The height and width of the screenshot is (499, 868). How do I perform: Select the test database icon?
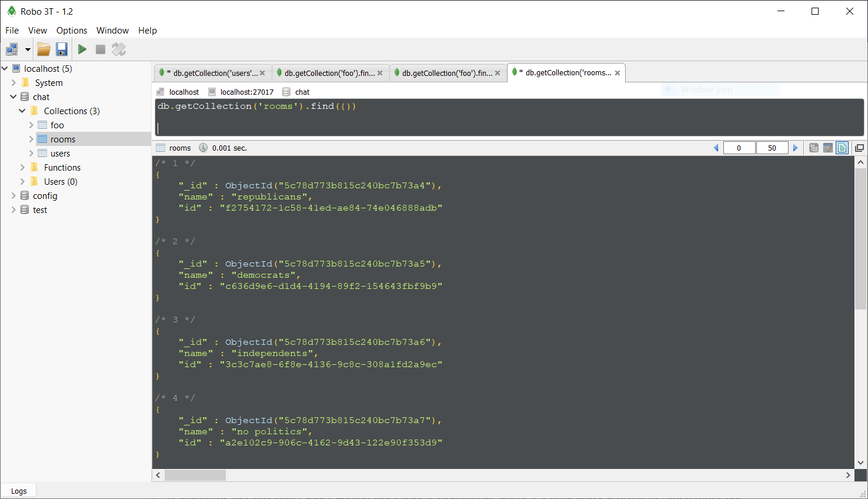[25, 209]
